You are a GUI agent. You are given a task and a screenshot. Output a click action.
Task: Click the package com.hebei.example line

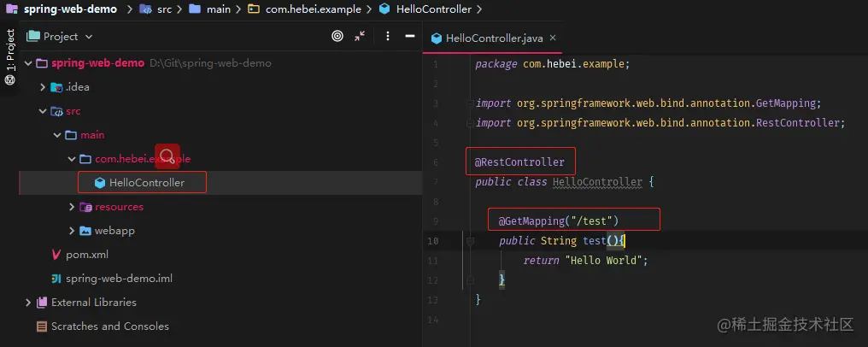click(553, 63)
